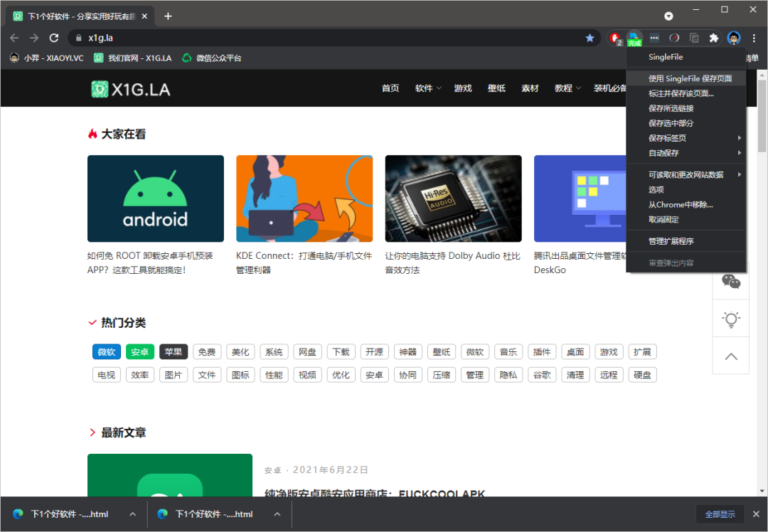Open the red extension showing badge 2

click(615, 38)
